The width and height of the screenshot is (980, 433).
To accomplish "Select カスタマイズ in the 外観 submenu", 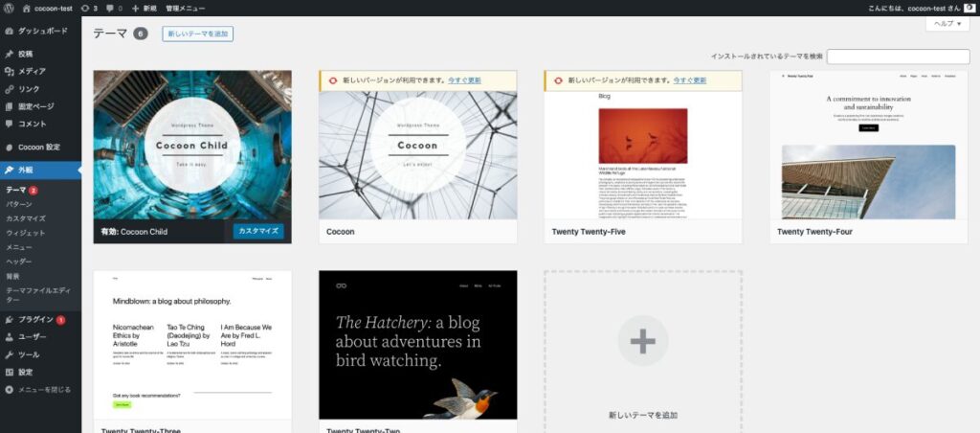I will point(27,218).
